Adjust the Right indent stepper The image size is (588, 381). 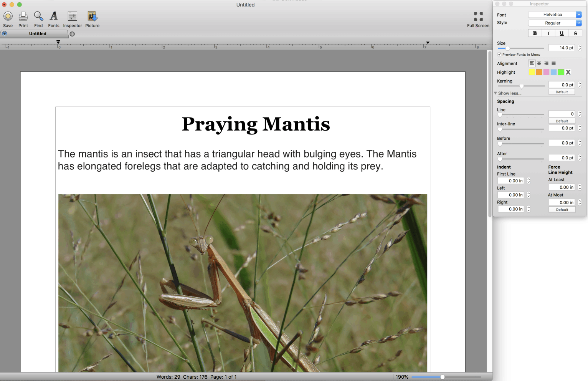pyautogui.click(x=529, y=209)
